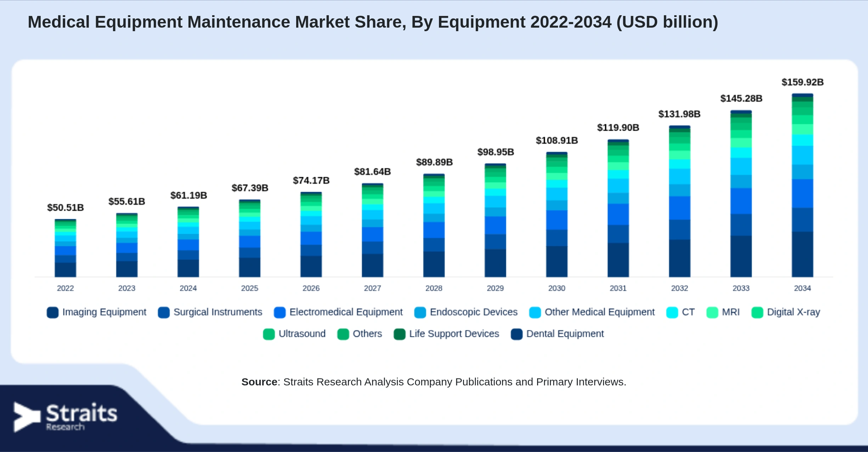Click the $50.51B value label
The width and height of the screenshot is (868, 452).
tap(66, 208)
